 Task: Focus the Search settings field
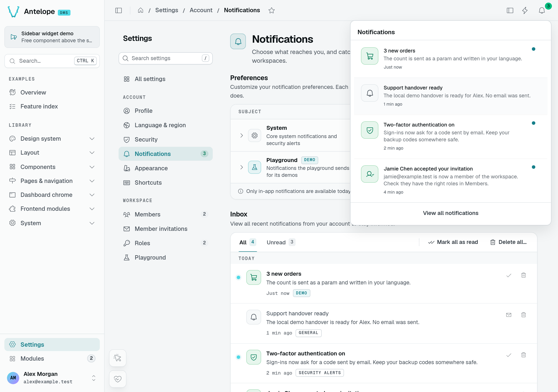tap(165, 58)
